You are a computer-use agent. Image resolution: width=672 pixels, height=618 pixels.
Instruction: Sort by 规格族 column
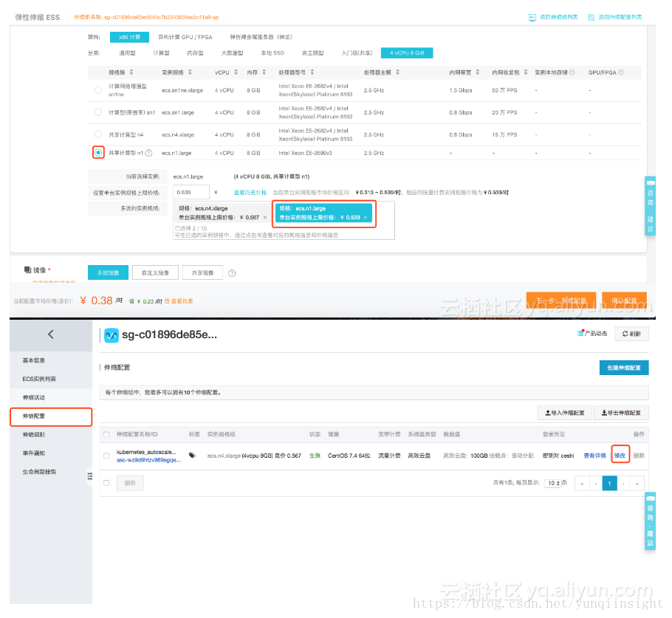point(131,72)
